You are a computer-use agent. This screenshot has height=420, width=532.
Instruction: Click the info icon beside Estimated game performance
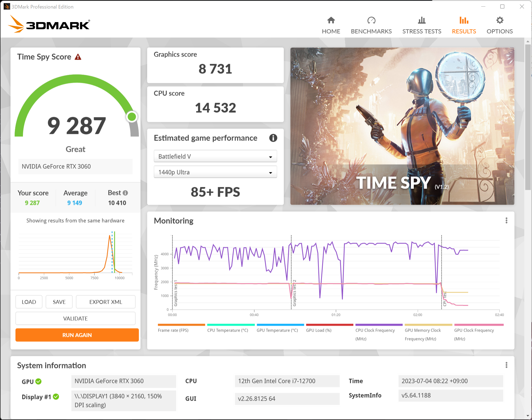click(273, 138)
